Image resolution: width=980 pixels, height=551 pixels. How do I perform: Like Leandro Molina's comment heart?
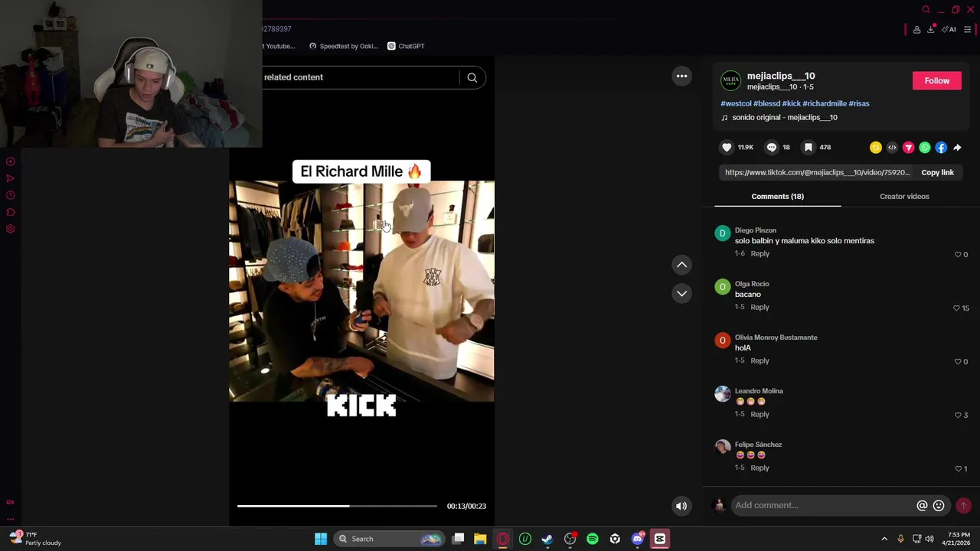pos(958,416)
